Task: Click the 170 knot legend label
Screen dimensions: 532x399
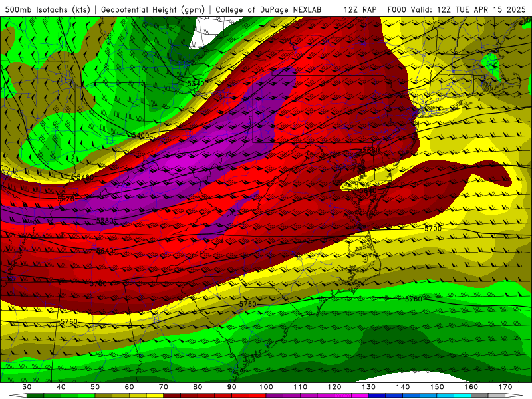Action: pyautogui.click(x=506, y=387)
